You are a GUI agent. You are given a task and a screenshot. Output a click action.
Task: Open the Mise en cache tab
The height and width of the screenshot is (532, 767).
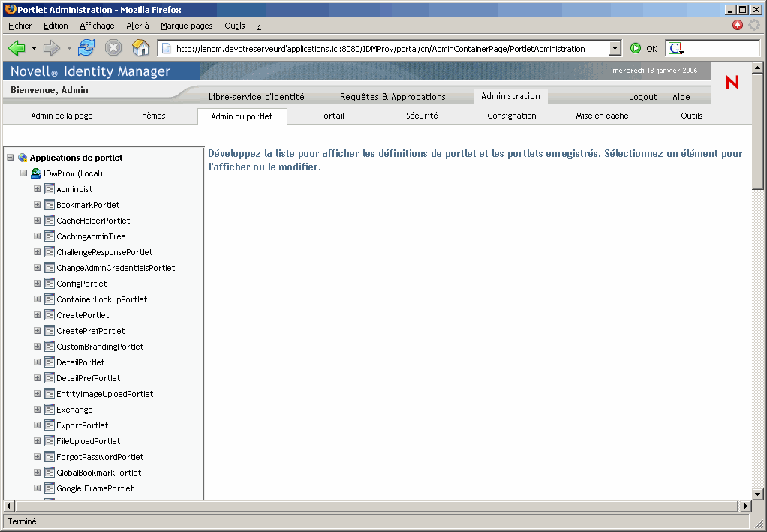click(x=602, y=116)
